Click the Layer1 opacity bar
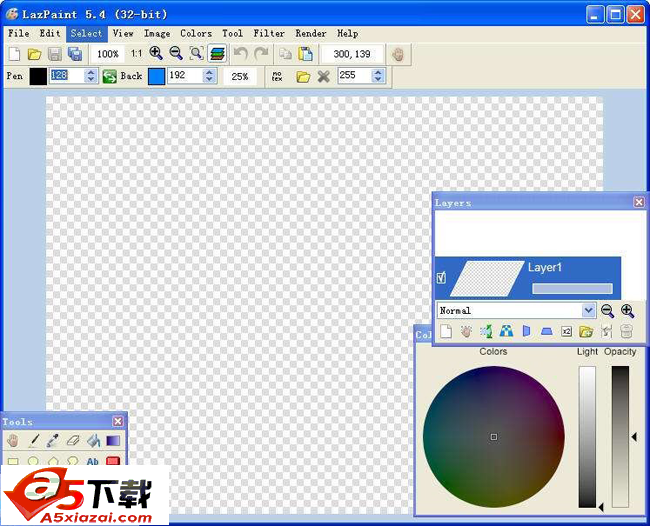The height and width of the screenshot is (526, 650). (572, 288)
